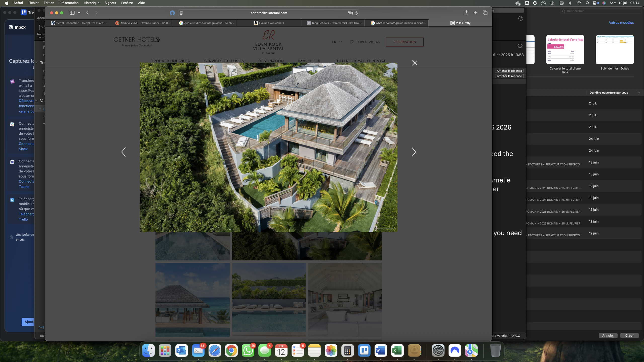
Task: Show Safari tab overview
Action: pos(485,13)
